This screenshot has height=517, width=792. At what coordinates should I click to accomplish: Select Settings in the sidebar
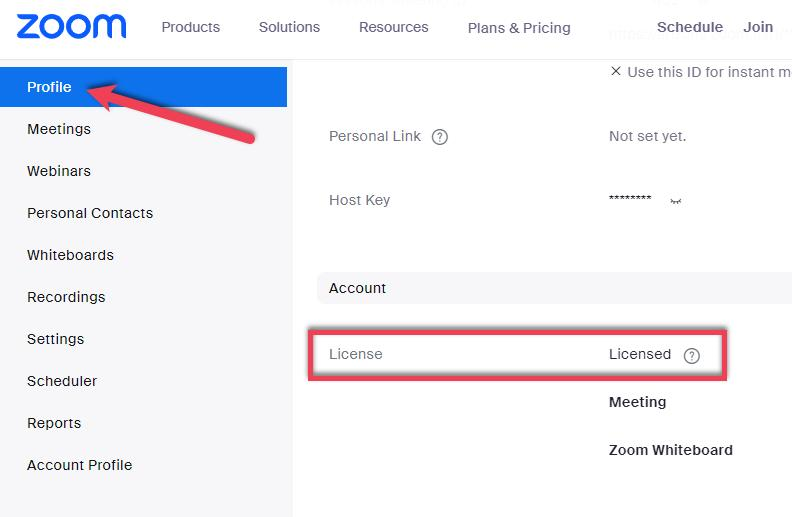point(56,339)
